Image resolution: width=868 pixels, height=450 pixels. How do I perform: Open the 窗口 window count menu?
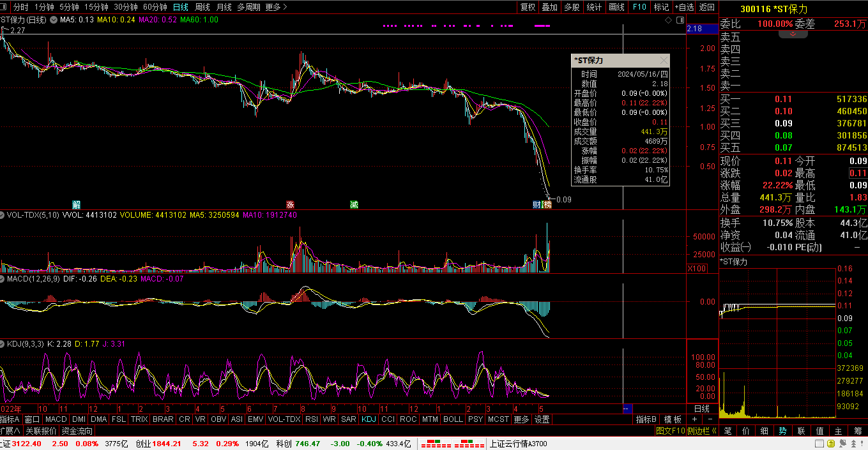(33, 419)
